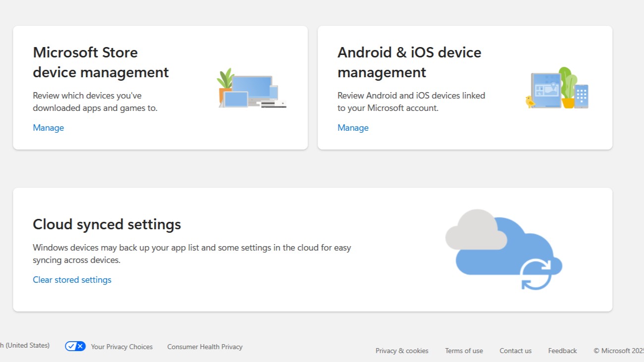Click the small gray cloud graphic
Viewport: 644px width, 362px height.
click(x=475, y=230)
